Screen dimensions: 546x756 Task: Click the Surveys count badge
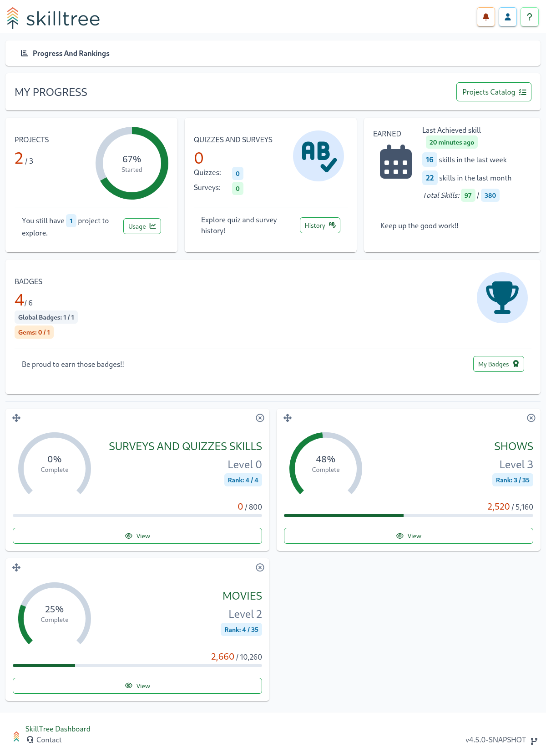pyautogui.click(x=238, y=188)
